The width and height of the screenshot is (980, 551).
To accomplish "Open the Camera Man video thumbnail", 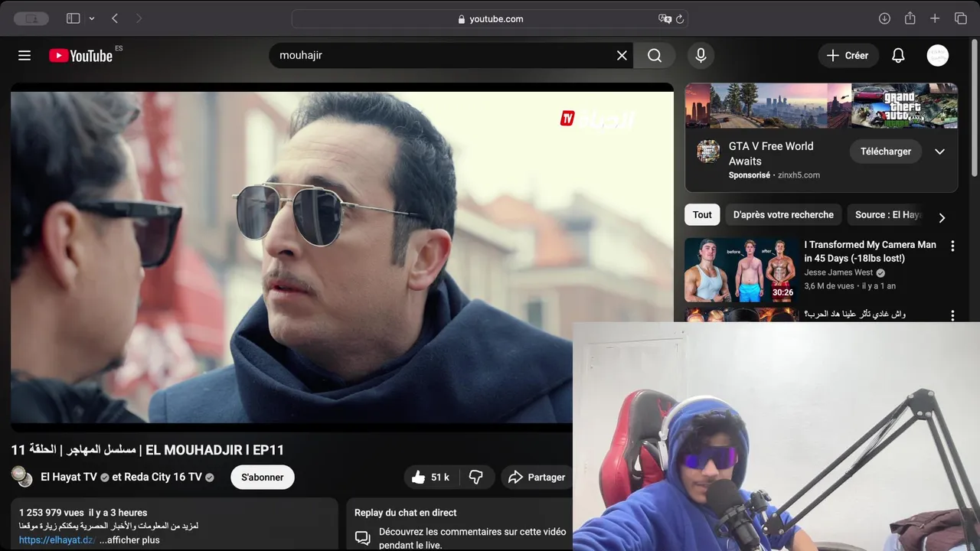I will tap(741, 270).
